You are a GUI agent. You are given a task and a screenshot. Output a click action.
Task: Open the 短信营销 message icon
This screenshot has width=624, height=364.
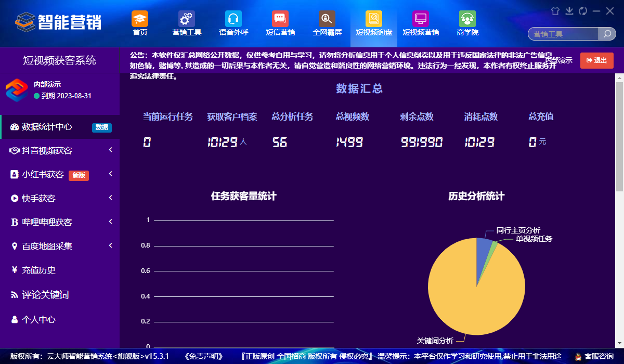(280, 19)
